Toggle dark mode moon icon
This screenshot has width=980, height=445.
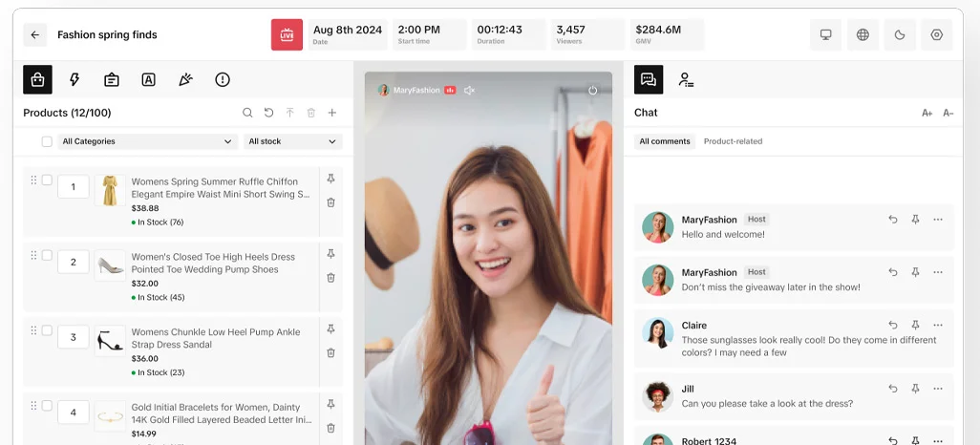coord(900,35)
